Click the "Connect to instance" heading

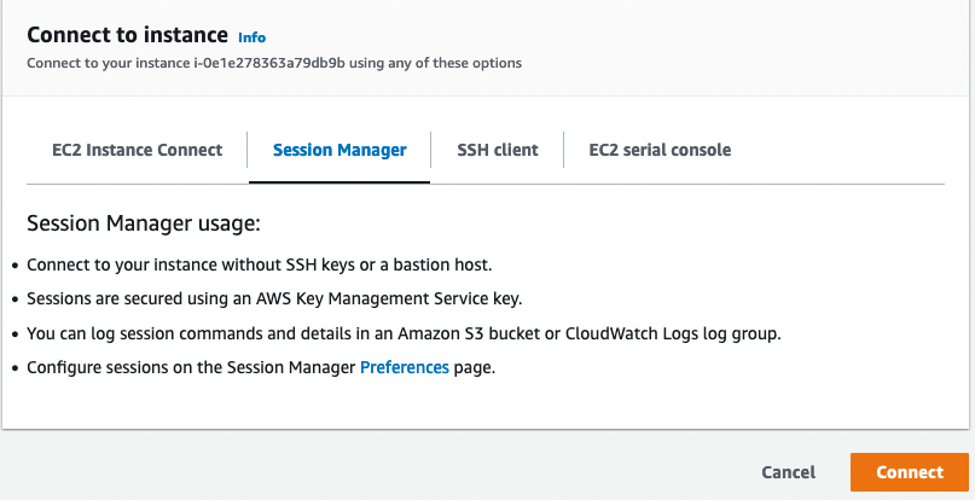127,35
